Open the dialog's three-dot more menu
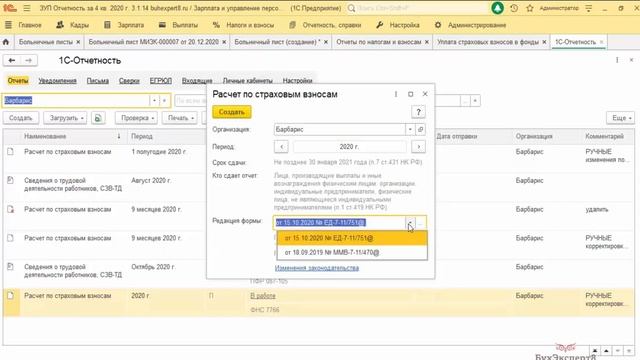 pos(396,94)
